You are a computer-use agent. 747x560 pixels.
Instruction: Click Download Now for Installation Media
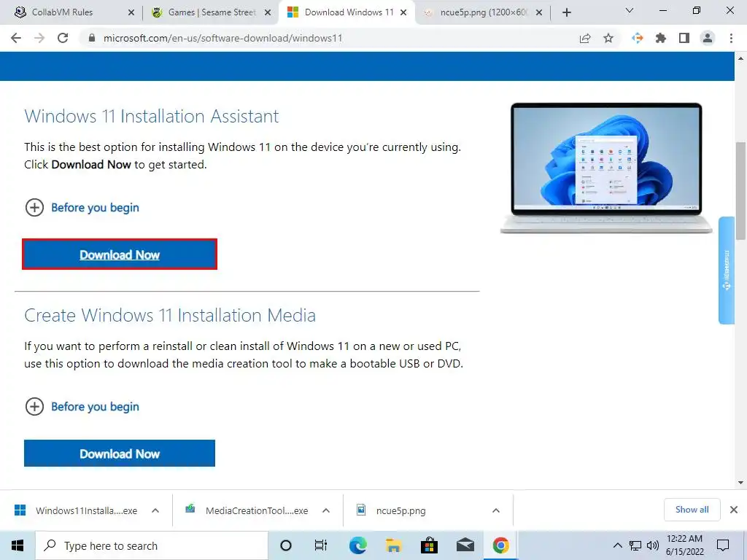click(120, 454)
